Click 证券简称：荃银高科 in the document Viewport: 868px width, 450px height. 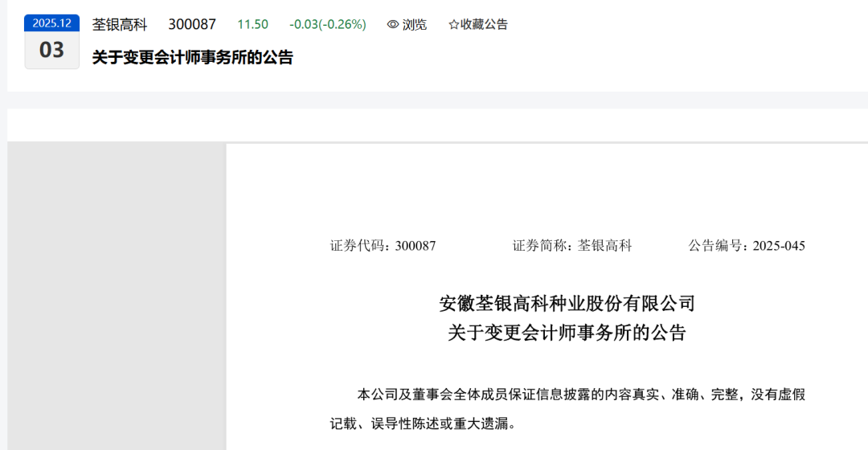(x=572, y=246)
